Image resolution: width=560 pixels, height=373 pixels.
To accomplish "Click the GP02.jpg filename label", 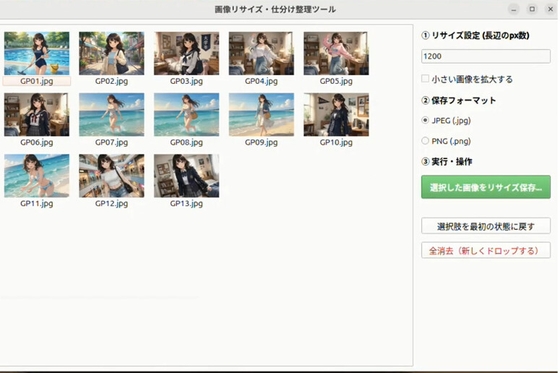I will pyautogui.click(x=111, y=81).
